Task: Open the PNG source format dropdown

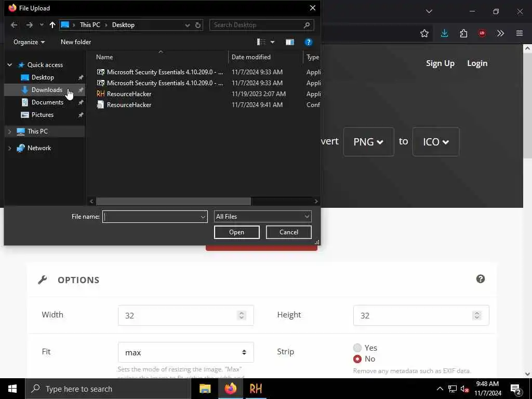Action: [368, 142]
